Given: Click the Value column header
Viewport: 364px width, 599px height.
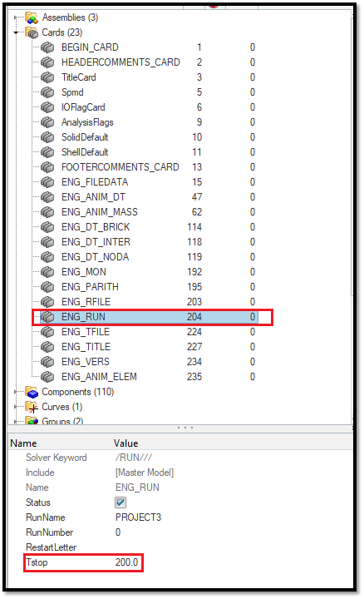Looking at the screenshot, I should tap(126, 443).
